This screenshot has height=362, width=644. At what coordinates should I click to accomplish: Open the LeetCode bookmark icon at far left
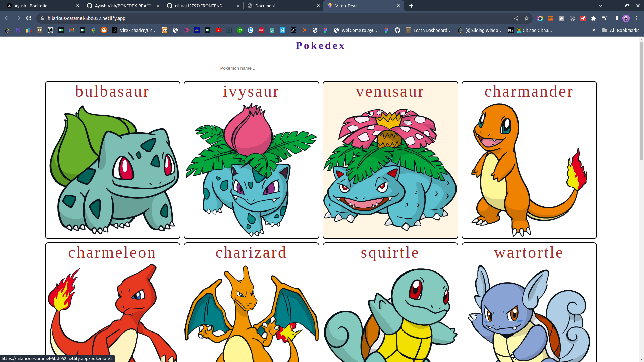(7, 30)
